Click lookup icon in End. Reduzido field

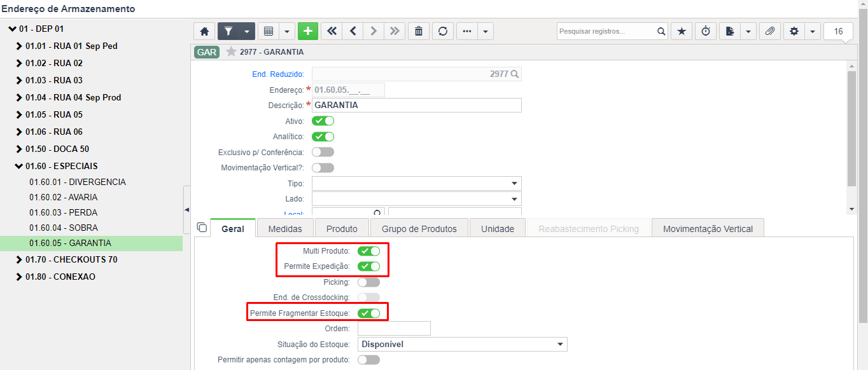[x=515, y=74]
